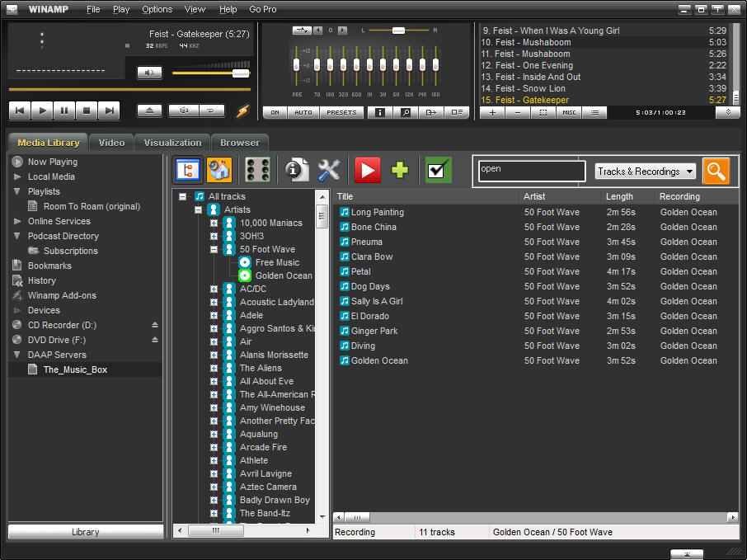Click the search field containing 'open'
This screenshot has width=747, height=560.
[x=532, y=170]
